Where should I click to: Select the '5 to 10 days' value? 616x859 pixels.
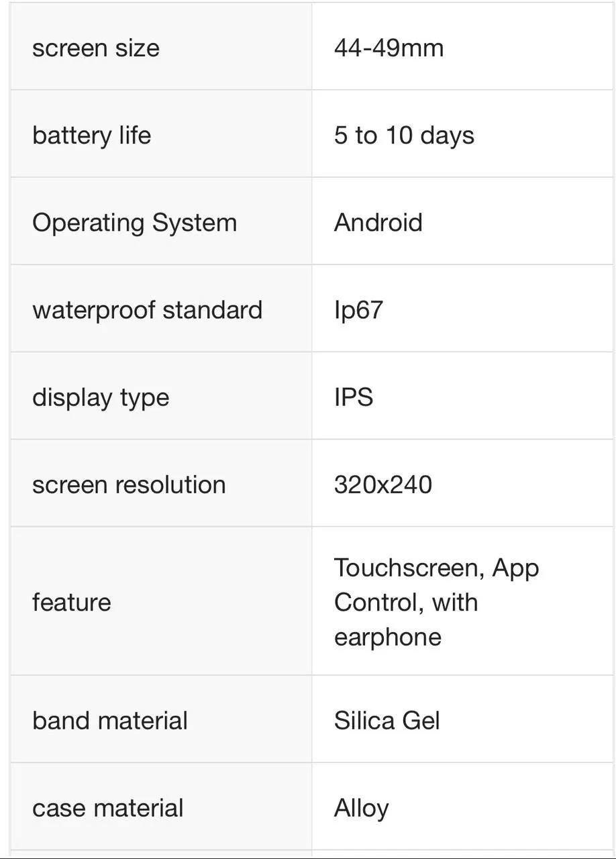point(404,135)
